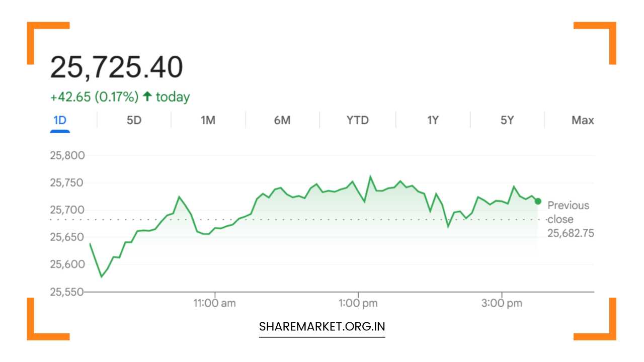The width and height of the screenshot is (644, 362).
Task: Click the 25,682.75 previous close value
Action: 570,233
